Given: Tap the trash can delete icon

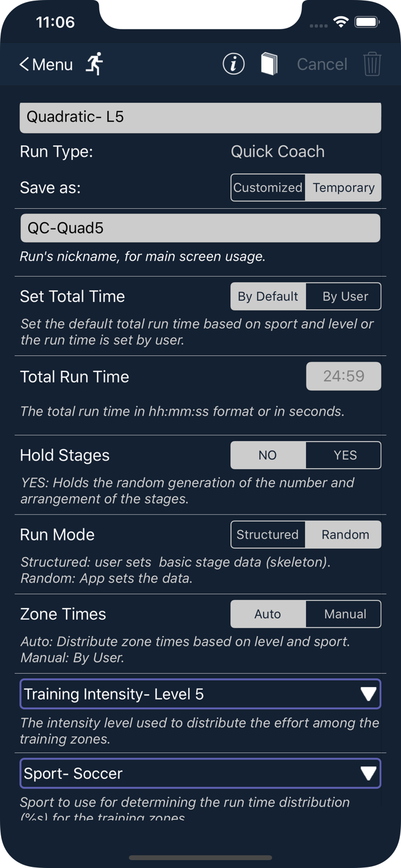Looking at the screenshot, I should pos(372,64).
